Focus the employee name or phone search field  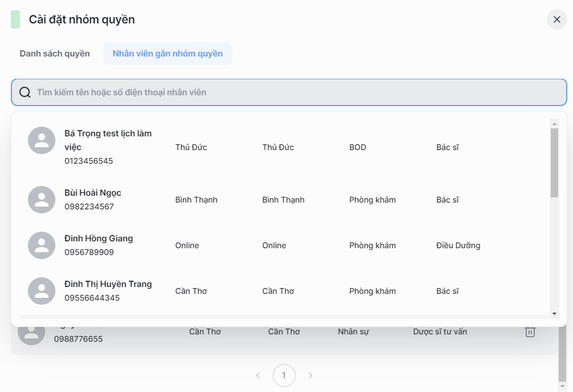click(297, 92)
